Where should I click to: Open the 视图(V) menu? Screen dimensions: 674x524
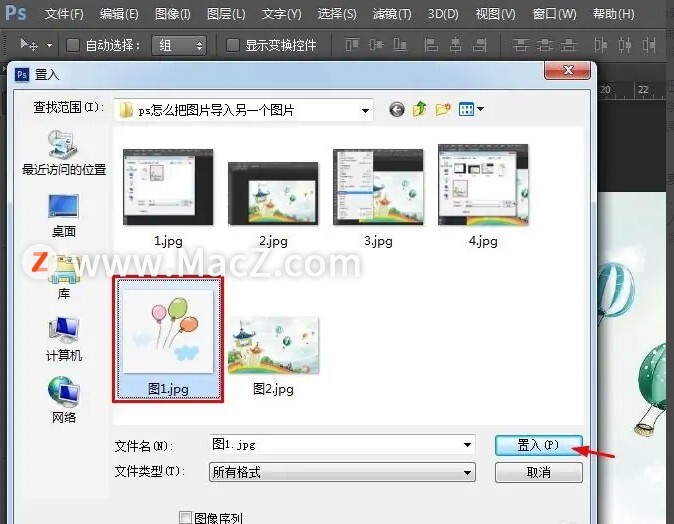pyautogui.click(x=495, y=14)
